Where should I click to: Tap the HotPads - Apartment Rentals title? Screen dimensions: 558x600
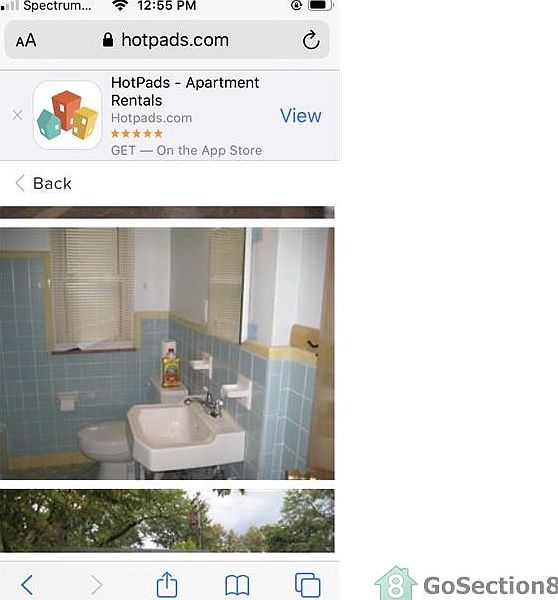[185, 91]
